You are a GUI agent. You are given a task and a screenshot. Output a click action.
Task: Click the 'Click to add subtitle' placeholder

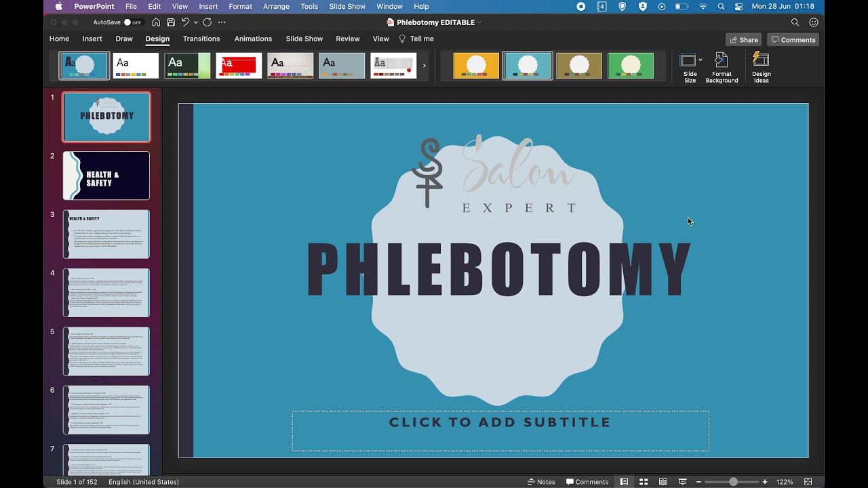tap(500, 430)
